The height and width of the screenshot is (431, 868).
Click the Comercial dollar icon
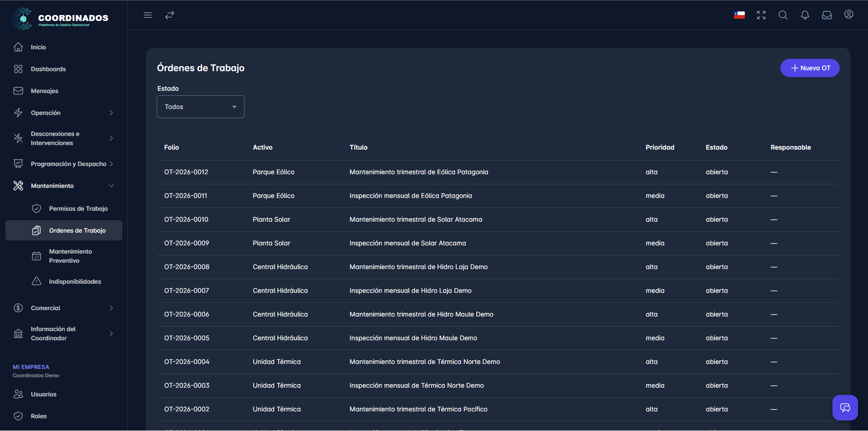point(18,308)
